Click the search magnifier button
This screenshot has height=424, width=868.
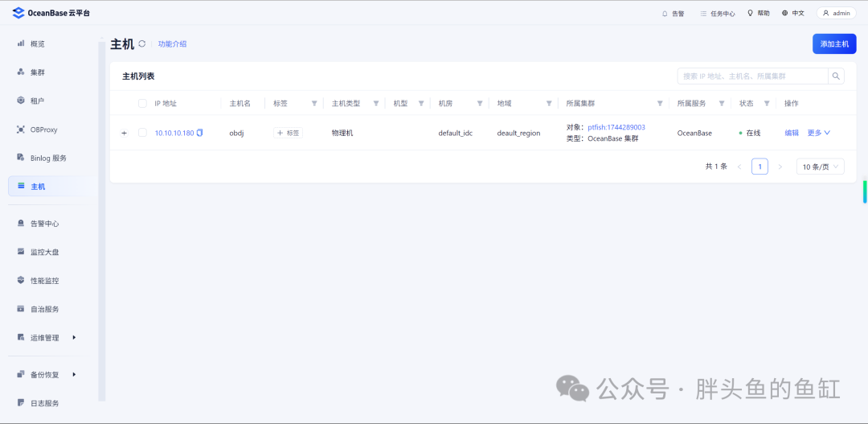coord(836,76)
